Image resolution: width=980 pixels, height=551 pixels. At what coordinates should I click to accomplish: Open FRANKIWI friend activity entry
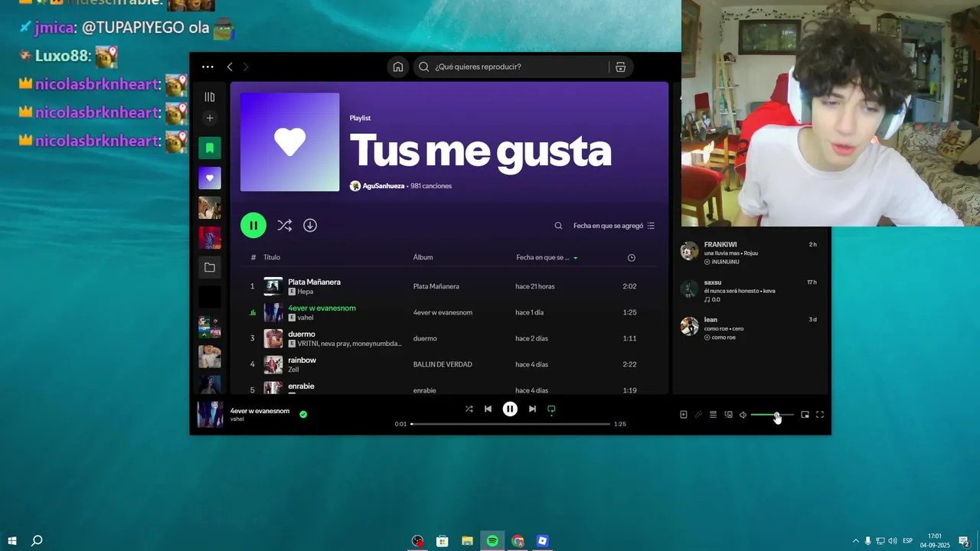(x=750, y=253)
